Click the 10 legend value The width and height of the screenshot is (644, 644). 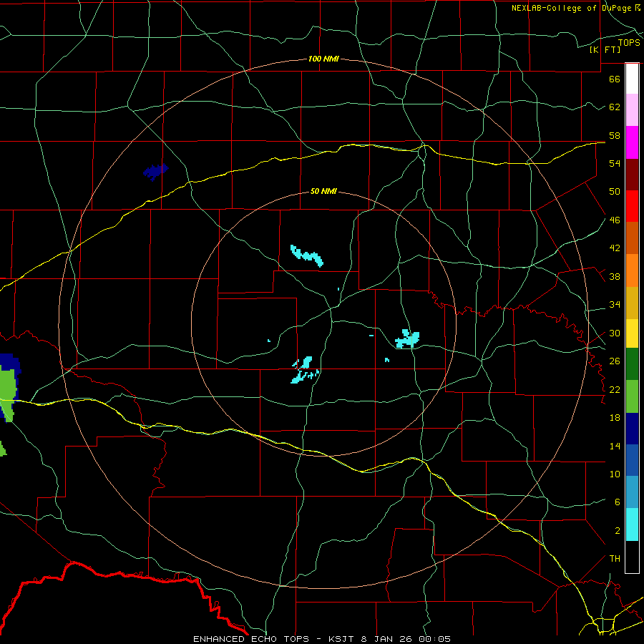[615, 474]
